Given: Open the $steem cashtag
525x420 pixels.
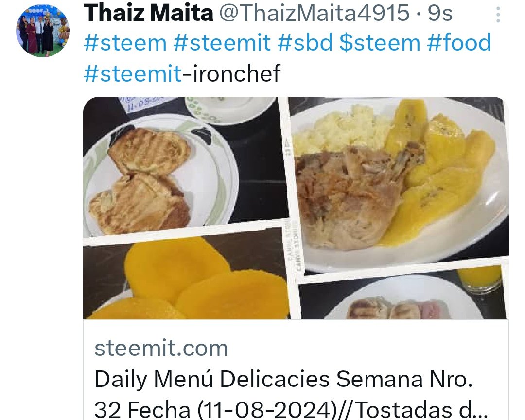Looking at the screenshot, I should 380,43.
